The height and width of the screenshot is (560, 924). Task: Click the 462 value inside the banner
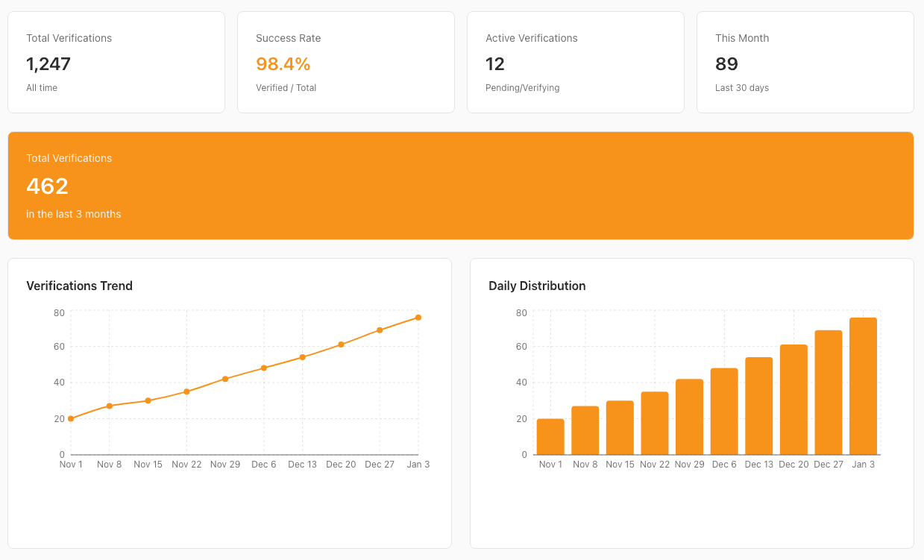47,186
